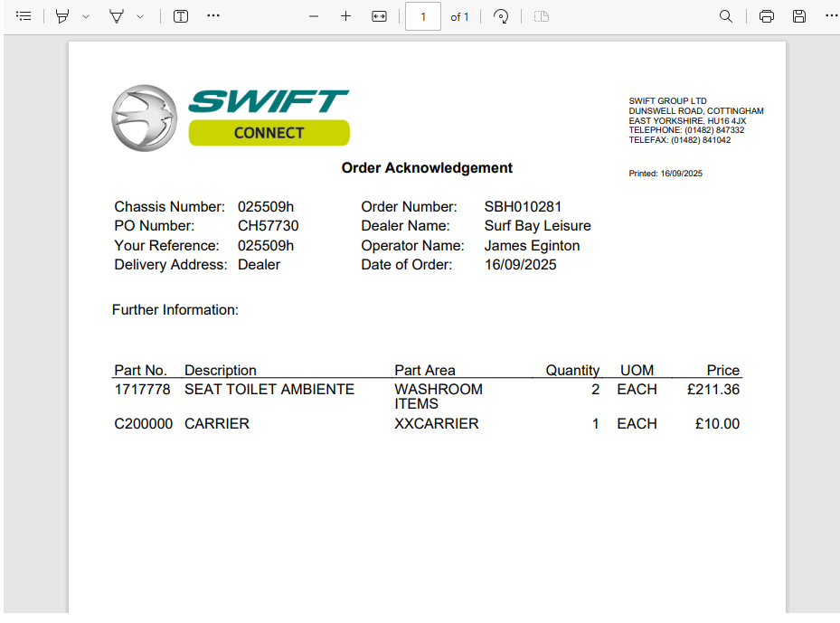
Task: Select the highlight tool
Action: point(61,16)
